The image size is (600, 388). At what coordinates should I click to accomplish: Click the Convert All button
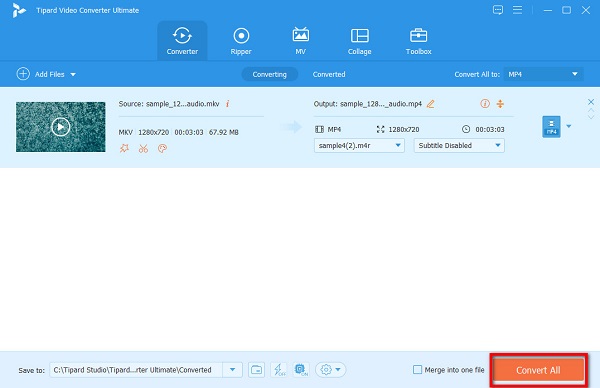[538, 370]
